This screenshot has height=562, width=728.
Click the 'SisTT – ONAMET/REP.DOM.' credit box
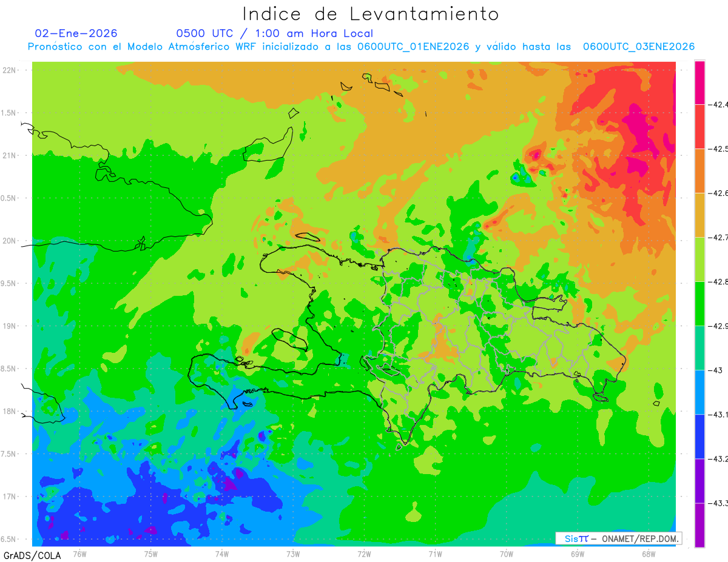[x=619, y=538]
